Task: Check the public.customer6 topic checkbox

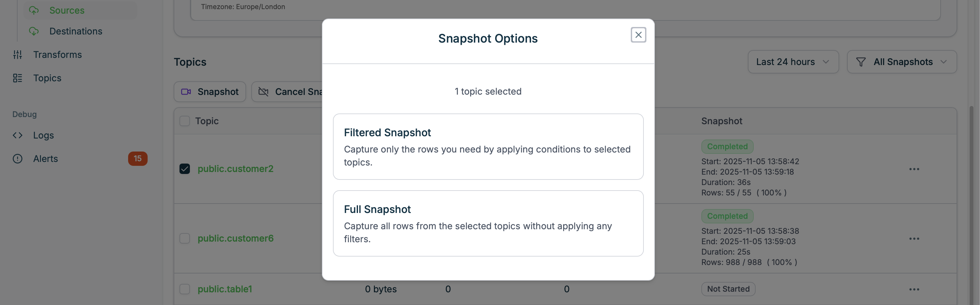Action: pos(184,238)
